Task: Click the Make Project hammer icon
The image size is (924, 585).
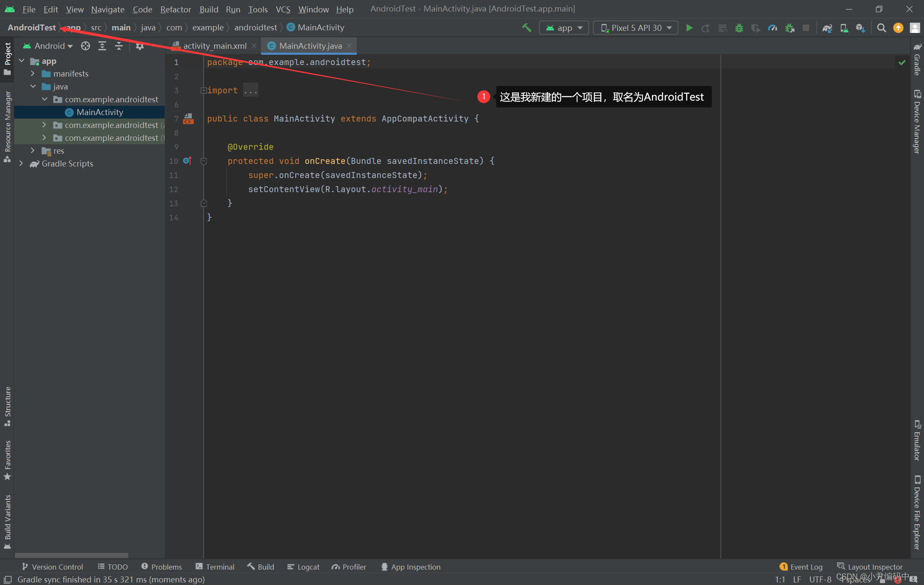Action: coord(527,28)
